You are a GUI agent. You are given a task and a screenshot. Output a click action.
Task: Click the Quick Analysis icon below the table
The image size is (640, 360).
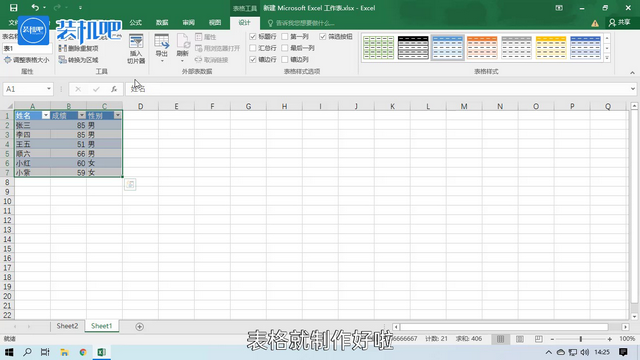click(130, 184)
